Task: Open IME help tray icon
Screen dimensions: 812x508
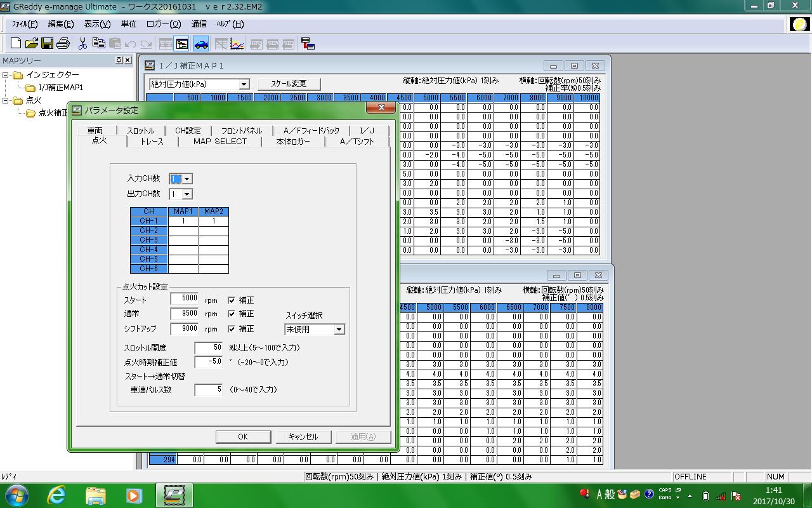Action: [649, 494]
